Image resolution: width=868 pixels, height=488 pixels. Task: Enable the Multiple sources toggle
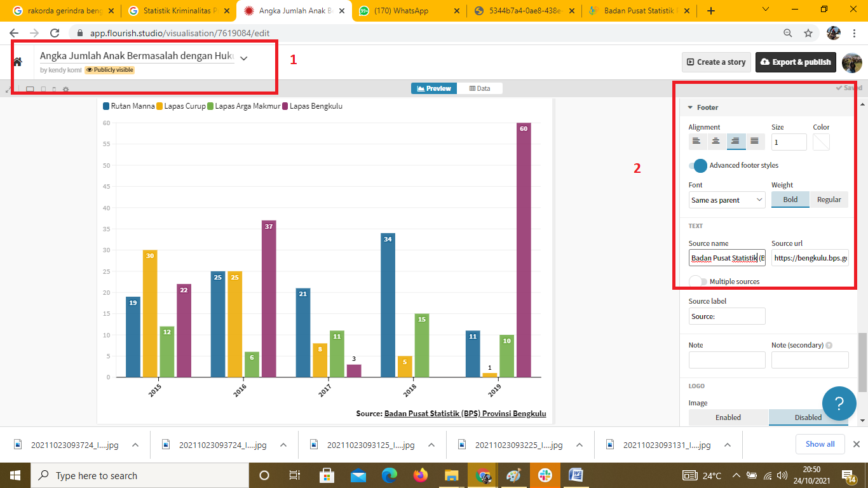(x=698, y=281)
